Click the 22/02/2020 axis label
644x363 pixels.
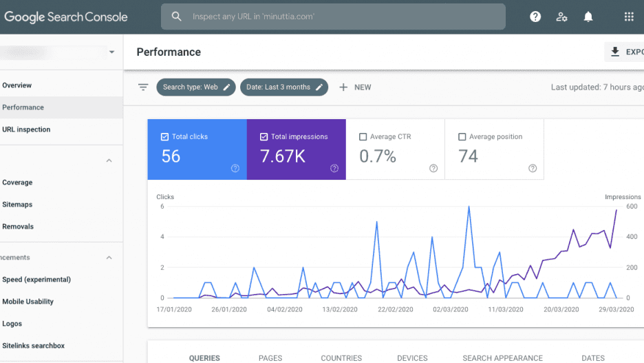[x=395, y=309]
